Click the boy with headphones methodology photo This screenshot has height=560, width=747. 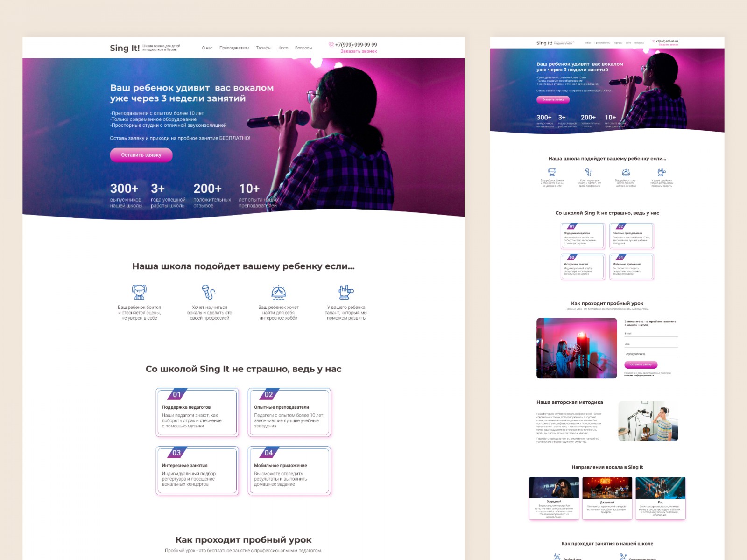coord(648,421)
